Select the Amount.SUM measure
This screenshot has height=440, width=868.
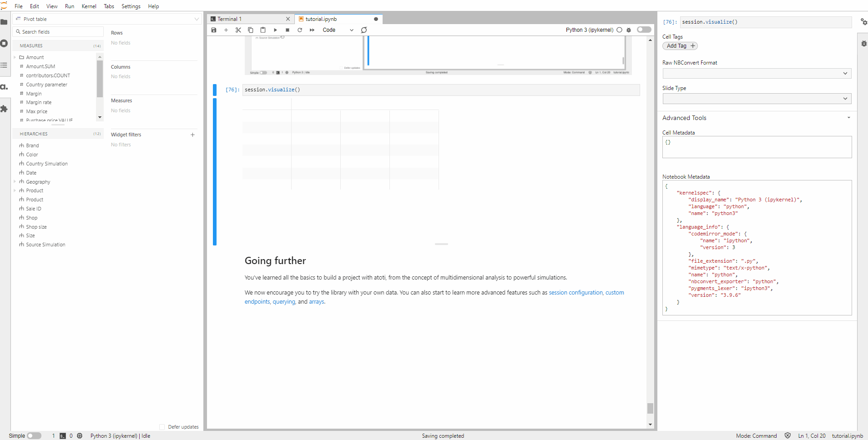pyautogui.click(x=40, y=66)
